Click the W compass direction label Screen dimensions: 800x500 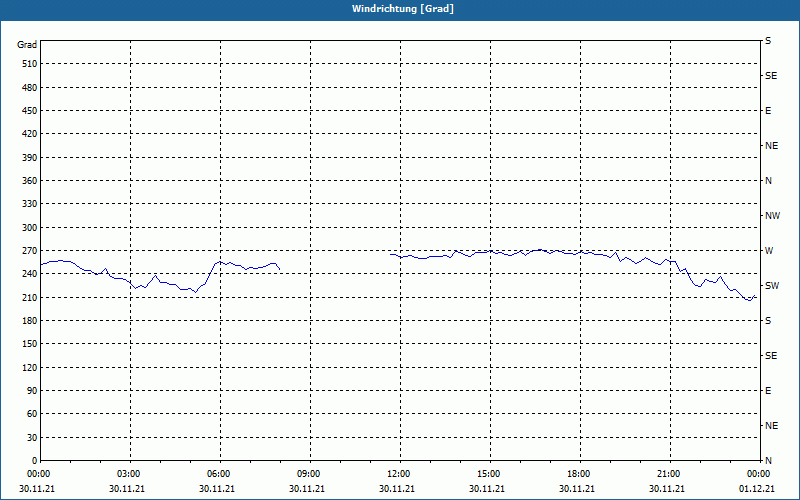click(x=769, y=251)
